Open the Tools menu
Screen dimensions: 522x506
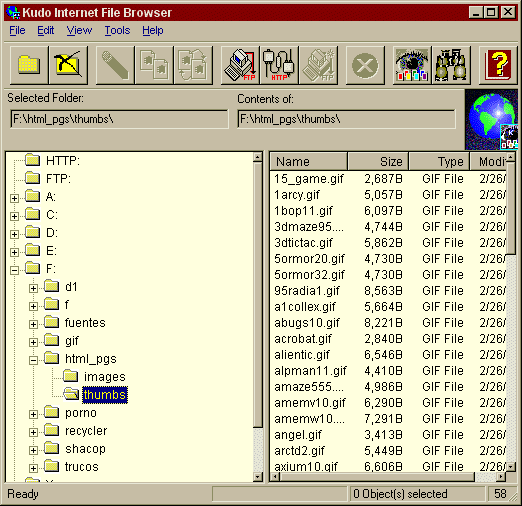tap(117, 31)
